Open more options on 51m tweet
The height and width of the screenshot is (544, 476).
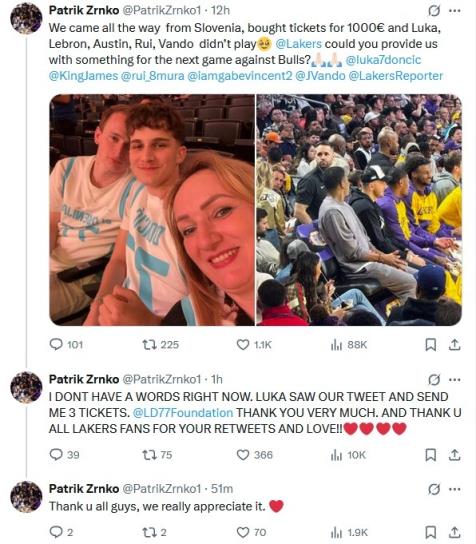455,489
